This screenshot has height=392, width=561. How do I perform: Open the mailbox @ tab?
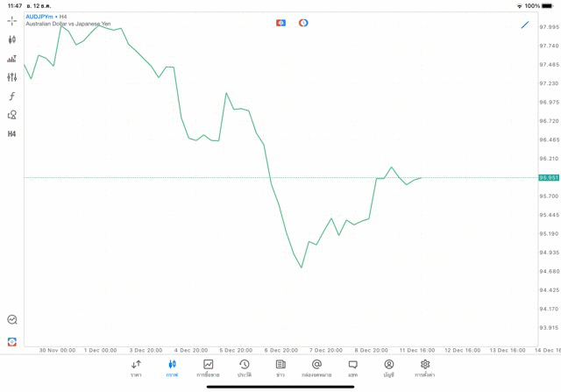pyautogui.click(x=316, y=368)
